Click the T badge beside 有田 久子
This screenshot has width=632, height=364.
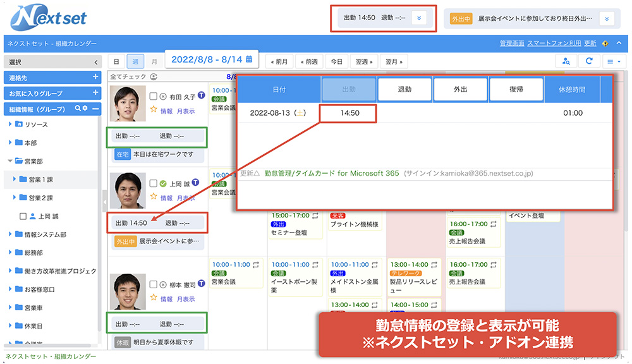click(201, 95)
